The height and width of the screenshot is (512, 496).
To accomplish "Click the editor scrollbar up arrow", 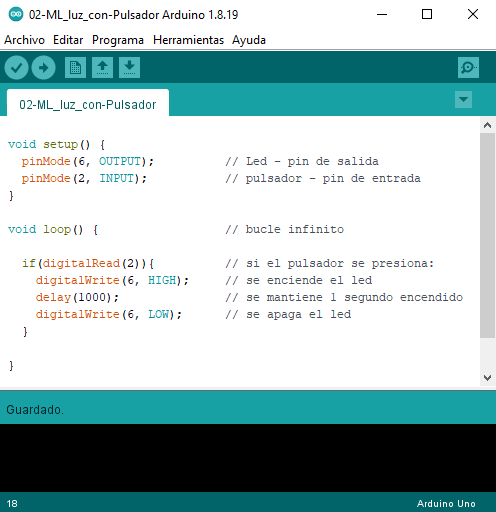I will pyautogui.click(x=487, y=125).
